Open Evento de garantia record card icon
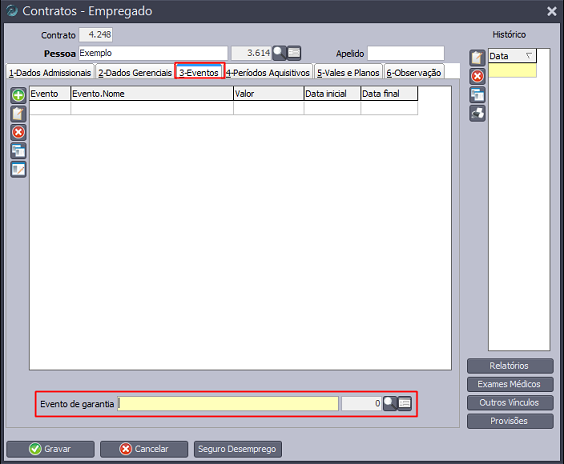Viewport: 564px width, 464px height. tap(405, 404)
